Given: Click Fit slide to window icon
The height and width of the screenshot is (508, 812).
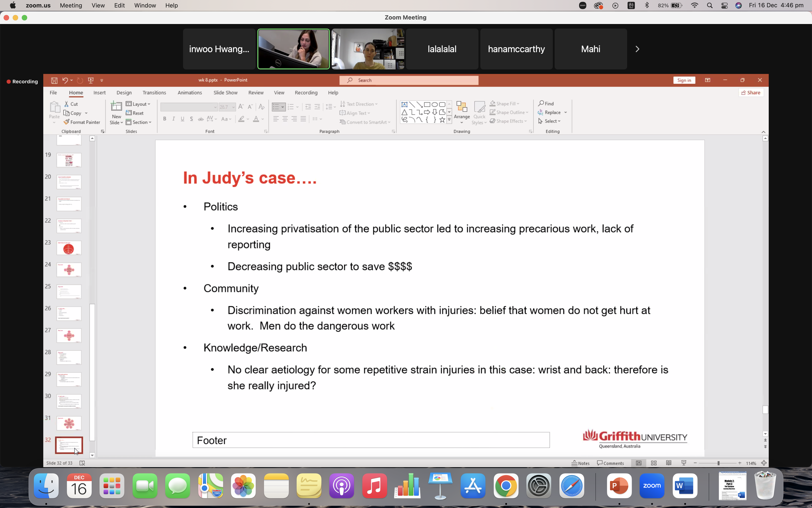Looking at the screenshot, I should [764, 463].
